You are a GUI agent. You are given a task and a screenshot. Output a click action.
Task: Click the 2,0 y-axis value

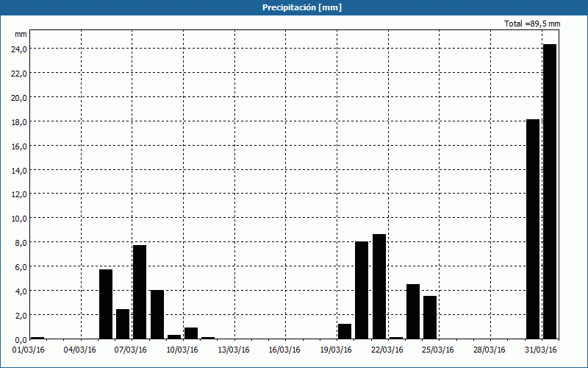pyautogui.click(x=21, y=316)
